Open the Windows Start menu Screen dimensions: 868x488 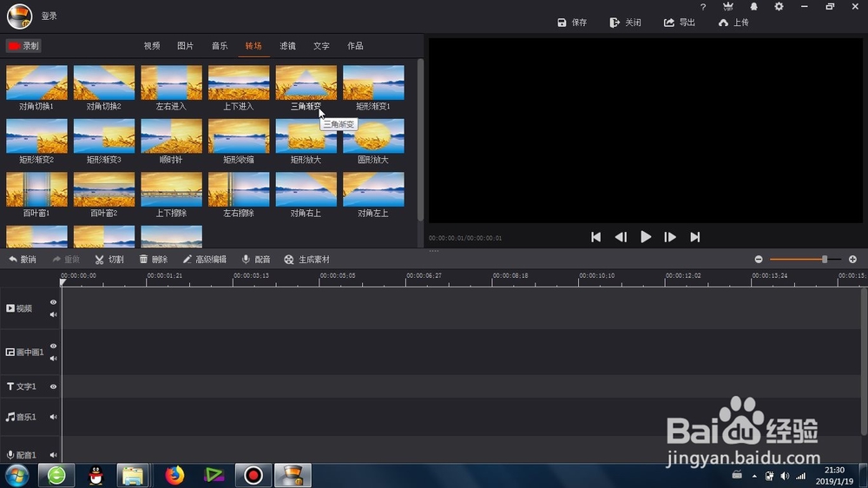17,475
